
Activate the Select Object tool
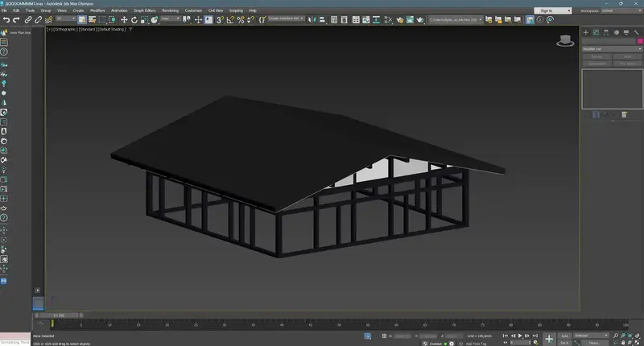tap(82, 19)
